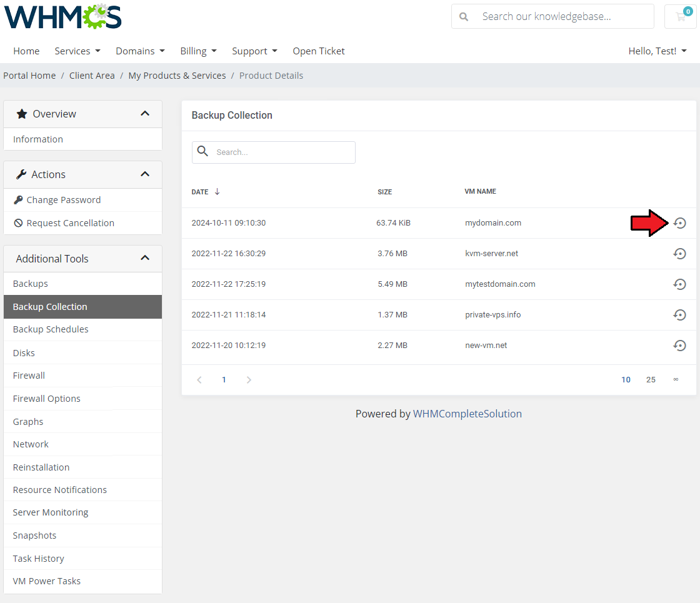Restore the new-vm.net backup
700x603 pixels.
click(x=679, y=346)
